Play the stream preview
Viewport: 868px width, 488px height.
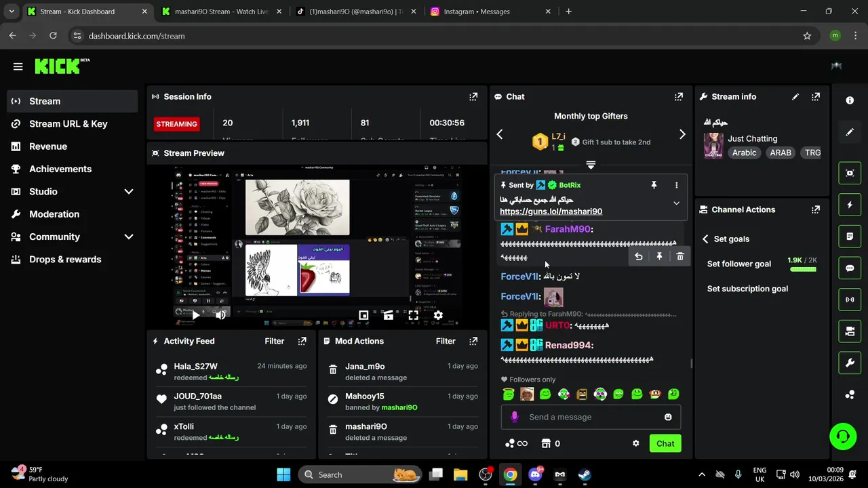click(x=195, y=315)
